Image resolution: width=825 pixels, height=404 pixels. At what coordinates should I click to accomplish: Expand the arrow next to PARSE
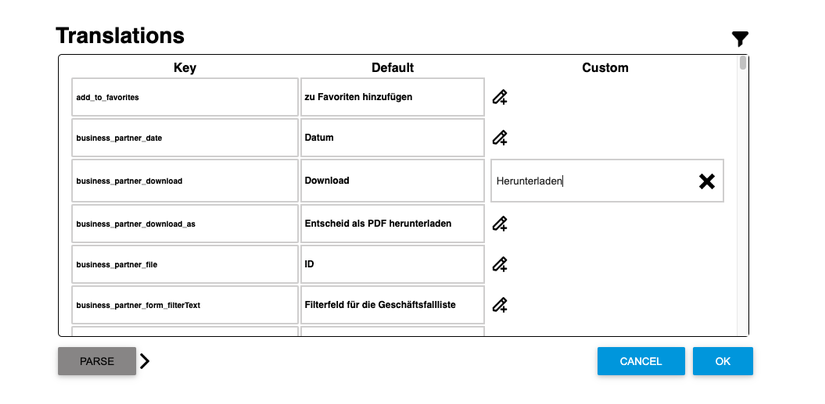[x=145, y=361]
